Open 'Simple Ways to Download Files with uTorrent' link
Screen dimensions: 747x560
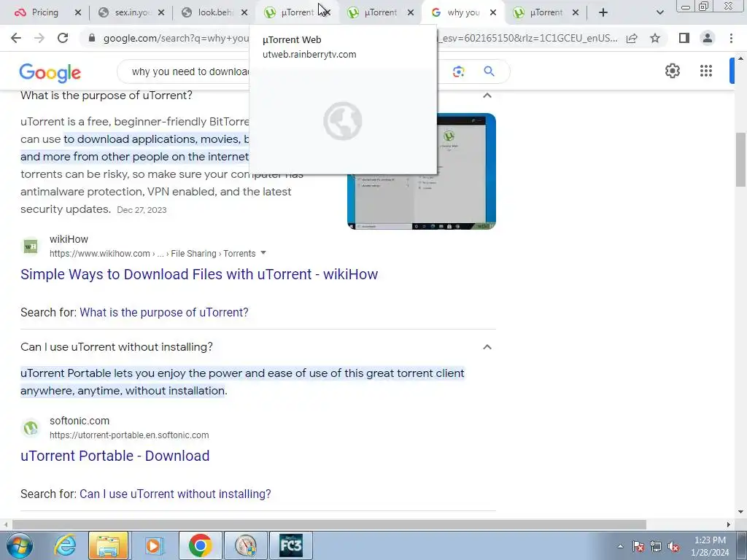point(199,274)
